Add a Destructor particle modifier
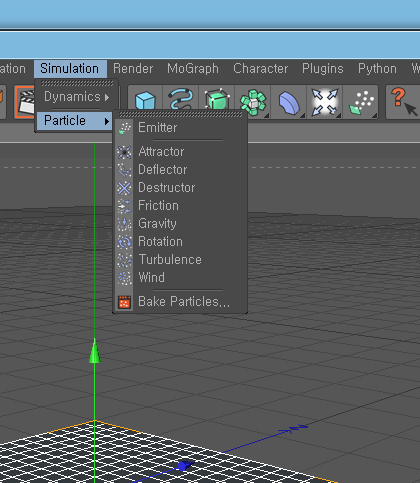This screenshot has width=420, height=483. coord(180,188)
